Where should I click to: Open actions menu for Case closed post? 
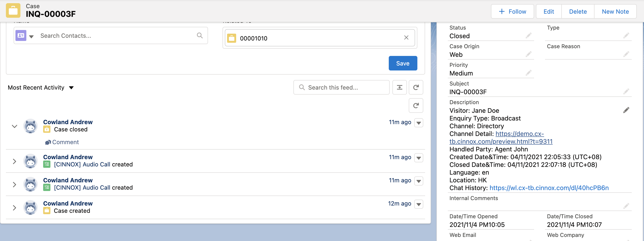(419, 123)
